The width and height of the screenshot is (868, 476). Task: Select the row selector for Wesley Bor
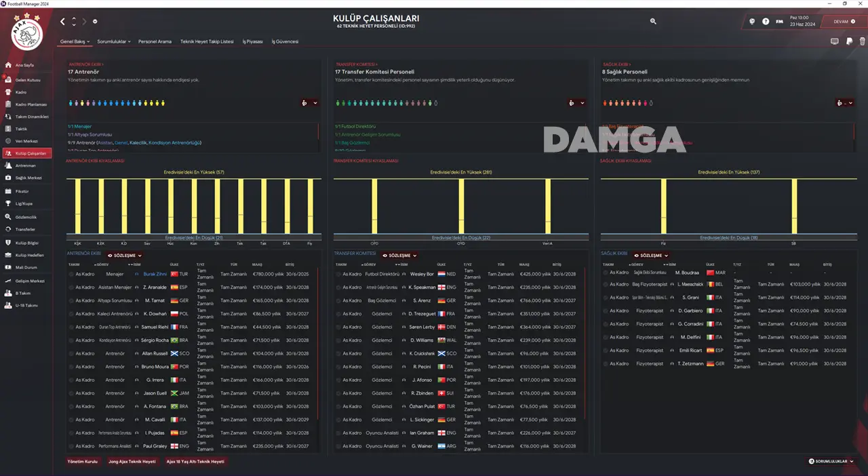[338, 274]
